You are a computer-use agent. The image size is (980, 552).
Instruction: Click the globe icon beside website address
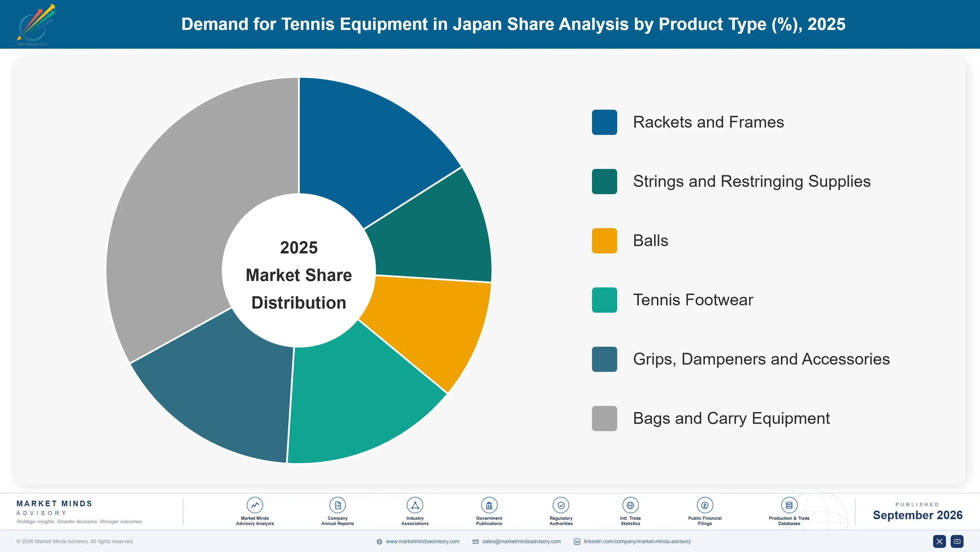[379, 542]
